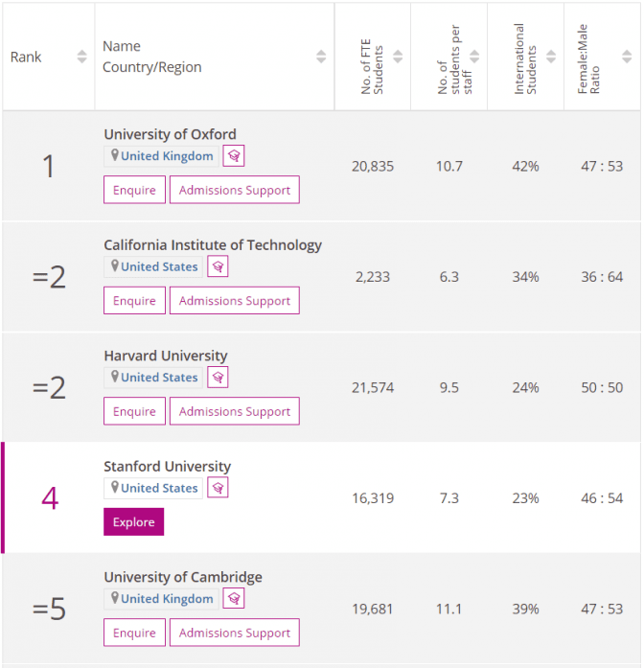
Task: Sort by Female:Male Ratio column
Action: 627,57
